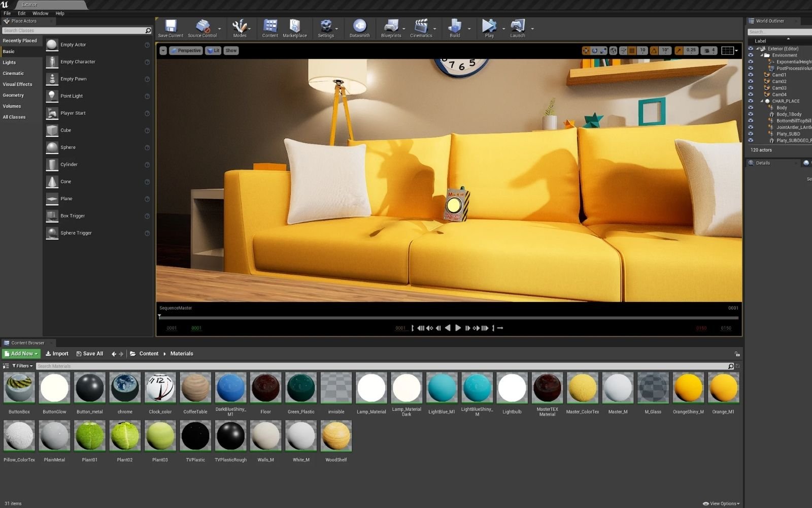Image resolution: width=812 pixels, height=508 pixels.
Task: Hide the PostProcessVolume actor
Action: point(752,68)
